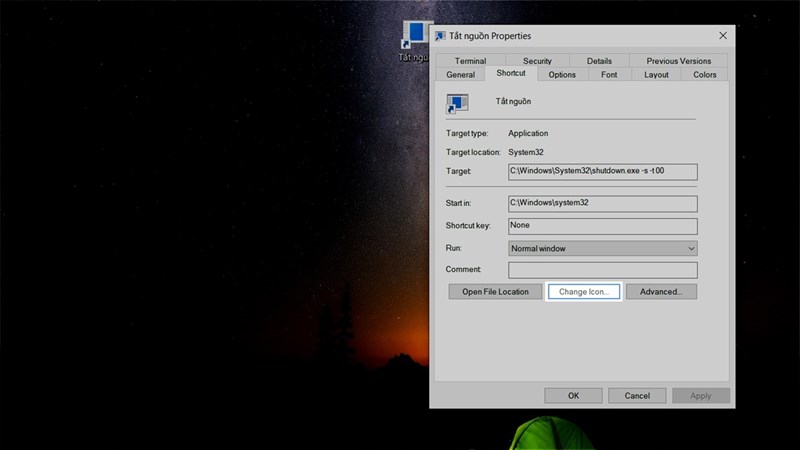The height and width of the screenshot is (450, 800).
Task: Click inside the Target path field
Action: (602, 172)
